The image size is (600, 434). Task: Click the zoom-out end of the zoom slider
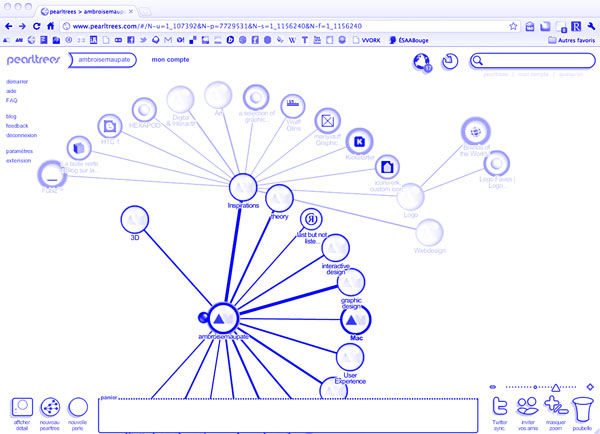493,387
